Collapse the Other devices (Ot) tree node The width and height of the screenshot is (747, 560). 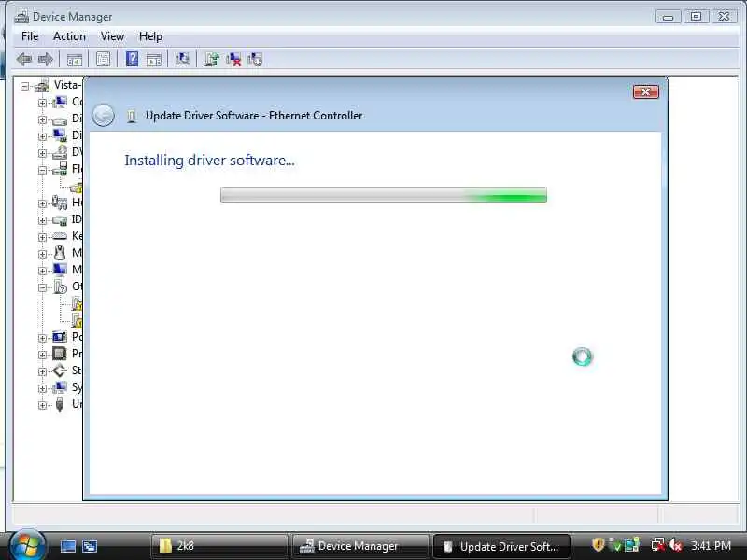click(x=42, y=287)
